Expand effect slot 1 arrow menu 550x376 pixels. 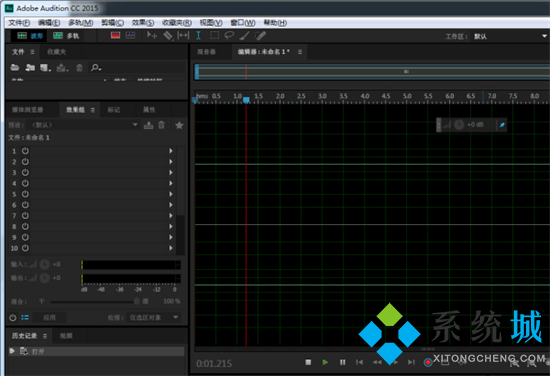click(x=171, y=151)
